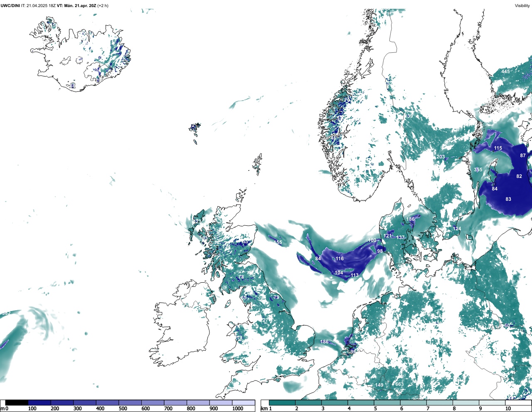
Task: Click the '113' visibility value
Action: click(x=355, y=275)
